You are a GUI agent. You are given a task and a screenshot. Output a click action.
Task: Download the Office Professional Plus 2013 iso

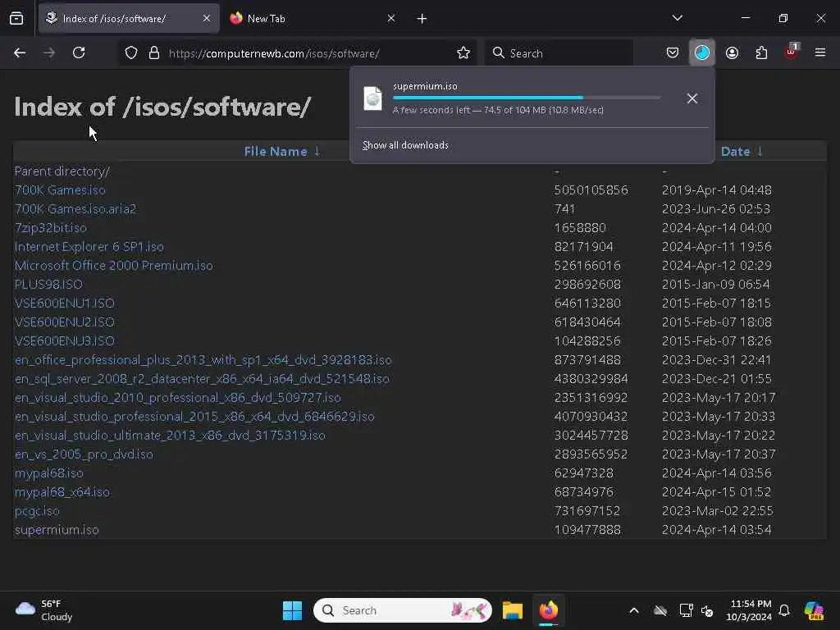203,360
